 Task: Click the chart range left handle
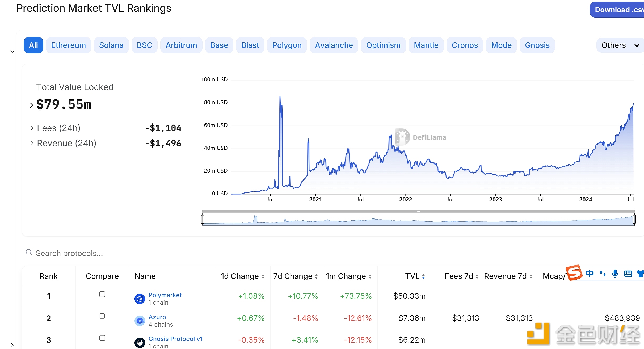(x=203, y=219)
